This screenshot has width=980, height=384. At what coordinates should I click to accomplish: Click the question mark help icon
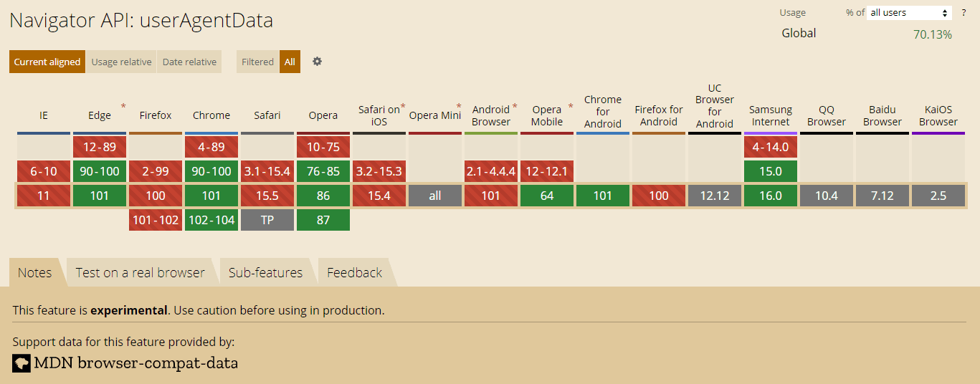(964, 13)
